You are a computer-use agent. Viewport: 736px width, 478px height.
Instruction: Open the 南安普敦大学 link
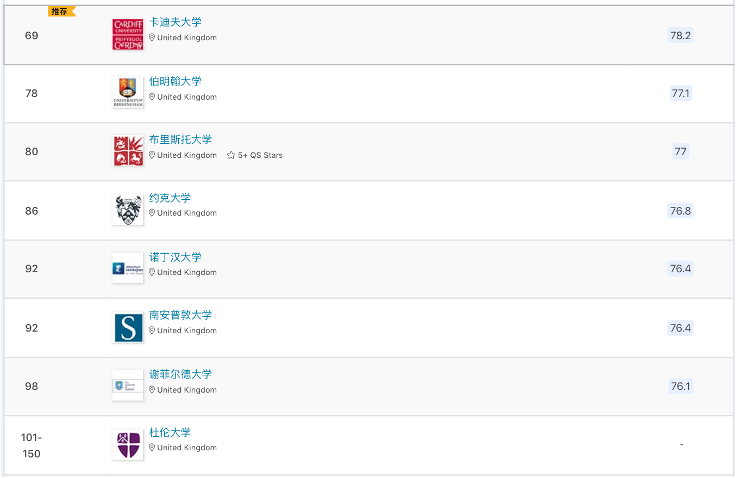(180, 315)
